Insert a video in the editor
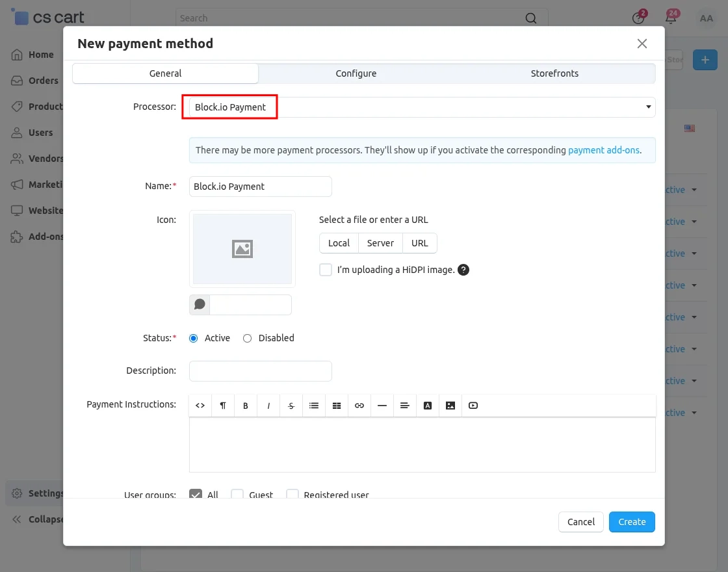This screenshot has height=572, width=728. 473,406
